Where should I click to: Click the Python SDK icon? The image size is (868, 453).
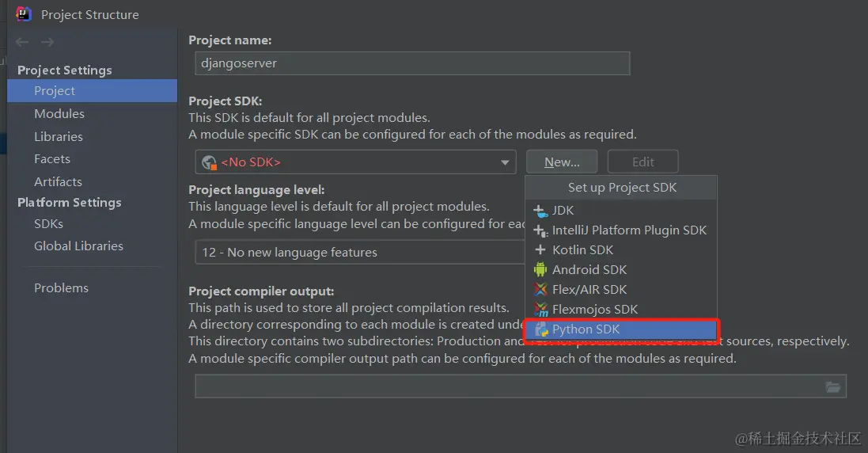pos(541,329)
